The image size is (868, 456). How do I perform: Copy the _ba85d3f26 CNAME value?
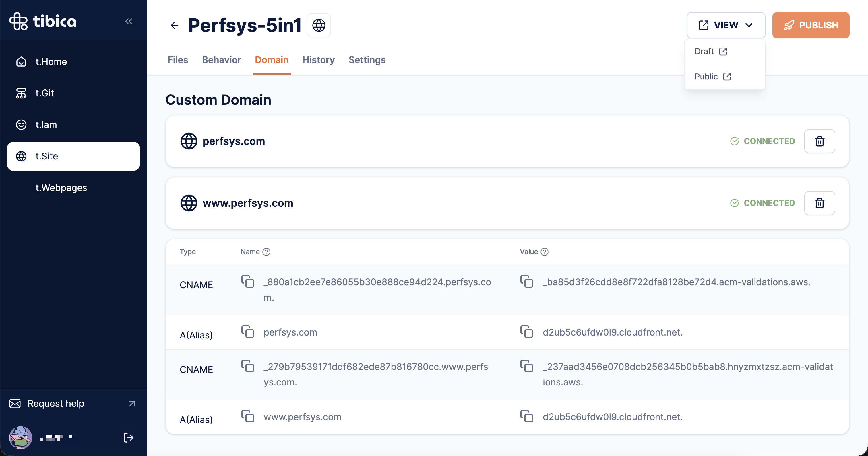(x=526, y=282)
